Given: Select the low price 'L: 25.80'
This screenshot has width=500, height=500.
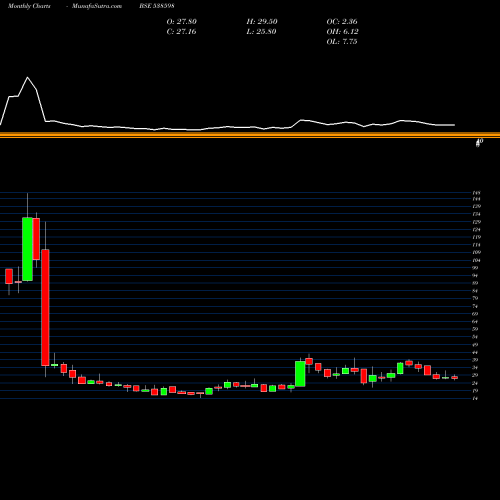Looking at the screenshot, I should (x=261, y=32).
